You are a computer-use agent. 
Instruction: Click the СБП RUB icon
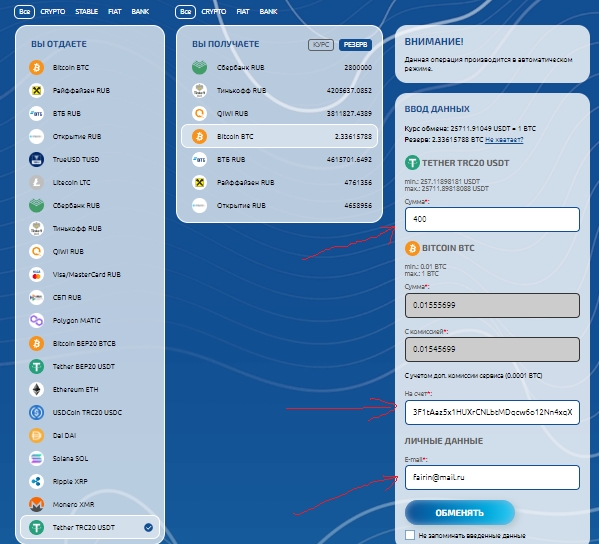[37, 297]
